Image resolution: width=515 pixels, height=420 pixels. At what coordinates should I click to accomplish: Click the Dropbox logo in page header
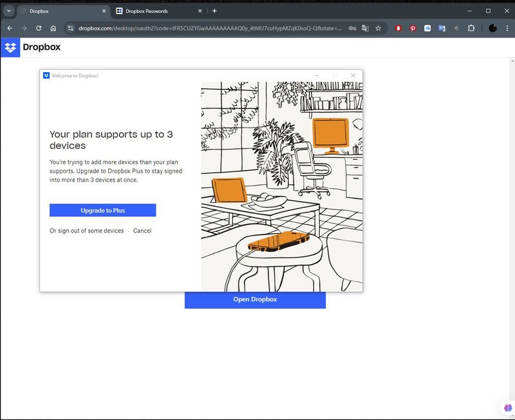point(10,47)
